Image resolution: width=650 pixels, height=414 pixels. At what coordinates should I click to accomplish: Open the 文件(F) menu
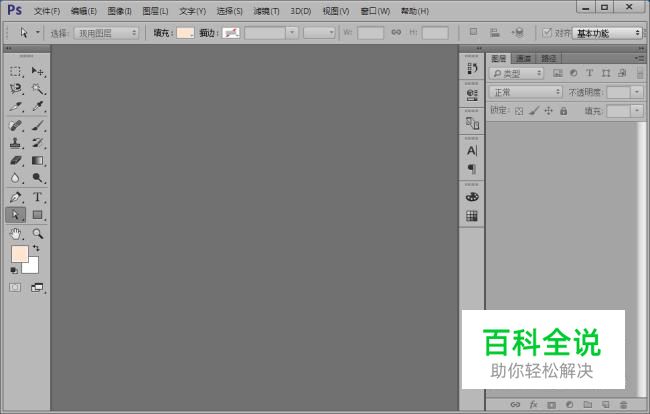[x=46, y=11]
